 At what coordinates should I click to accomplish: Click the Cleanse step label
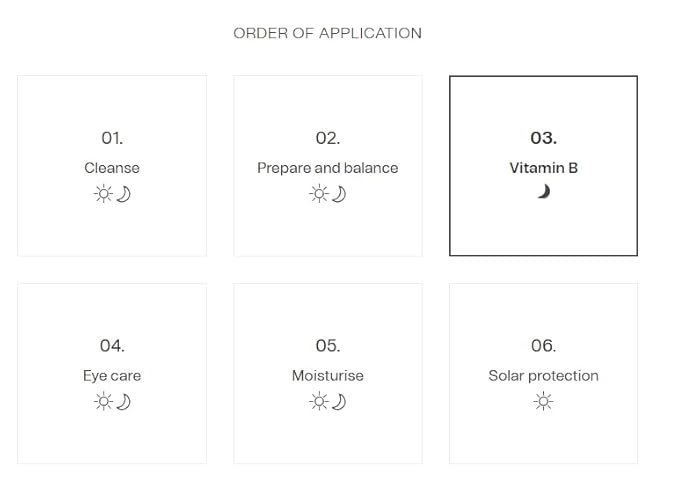click(x=112, y=168)
